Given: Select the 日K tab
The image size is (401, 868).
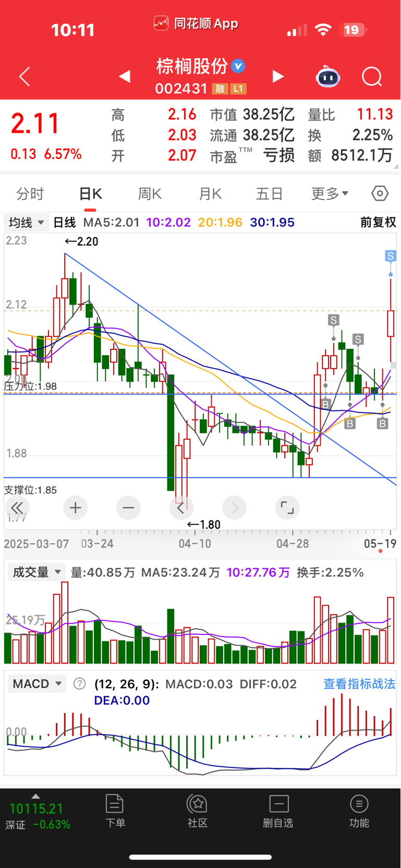Looking at the screenshot, I should (90, 194).
